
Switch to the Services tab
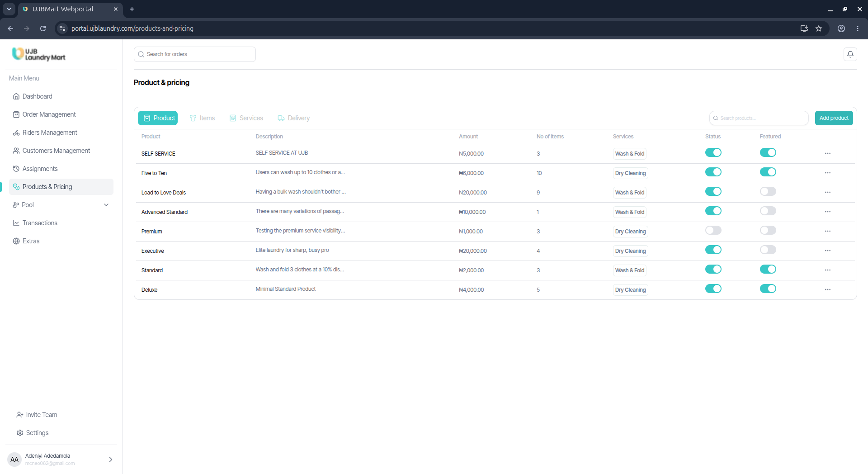246,118
